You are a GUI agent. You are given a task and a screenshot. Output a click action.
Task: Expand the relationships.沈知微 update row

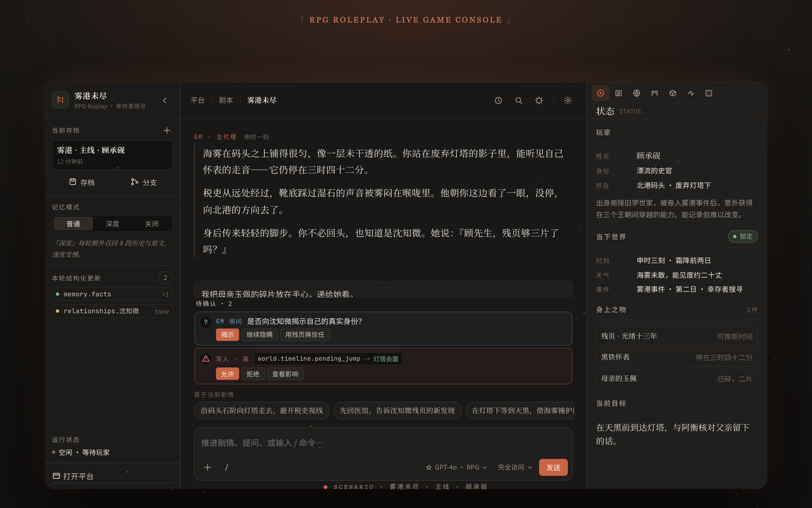click(112, 311)
